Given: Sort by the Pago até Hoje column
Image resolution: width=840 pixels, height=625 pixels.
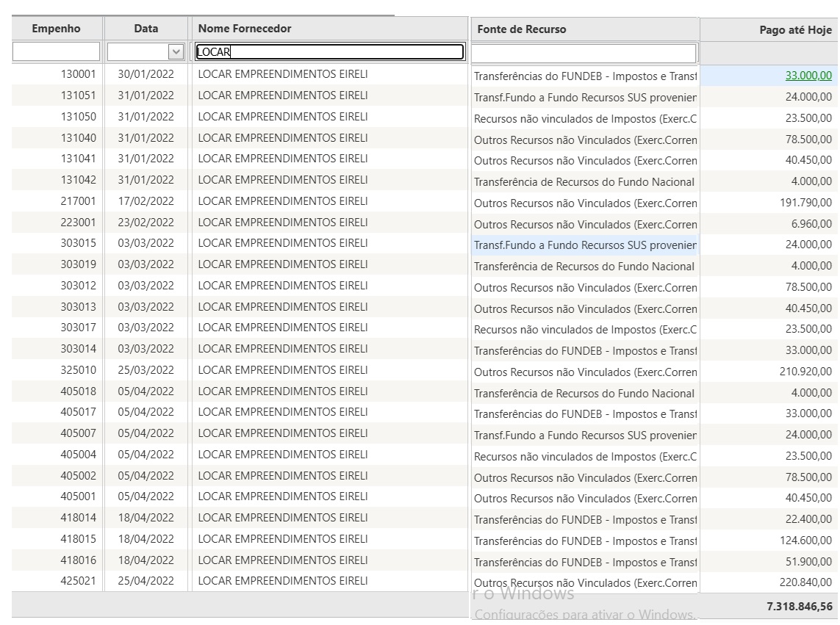Looking at the screenshot, I should point(795,30).
